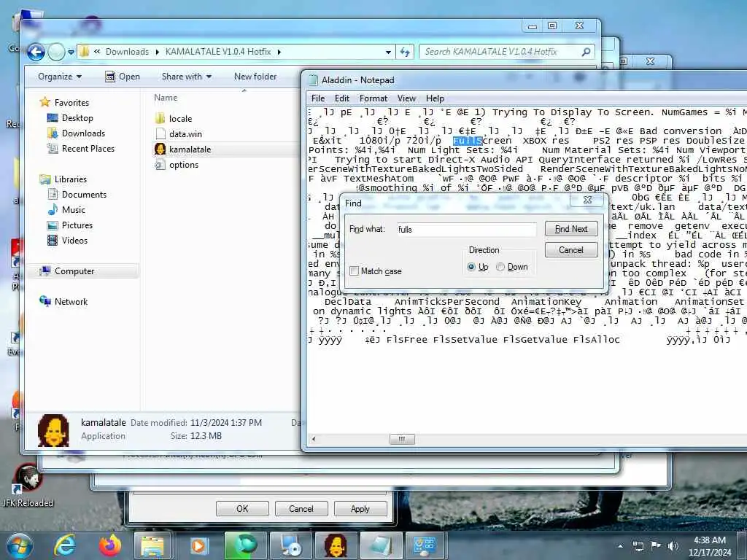Select Libraries in navigation pane
The height and width of the screenshot is (560, 747).
pyautogui.click(x=71, y=179)
